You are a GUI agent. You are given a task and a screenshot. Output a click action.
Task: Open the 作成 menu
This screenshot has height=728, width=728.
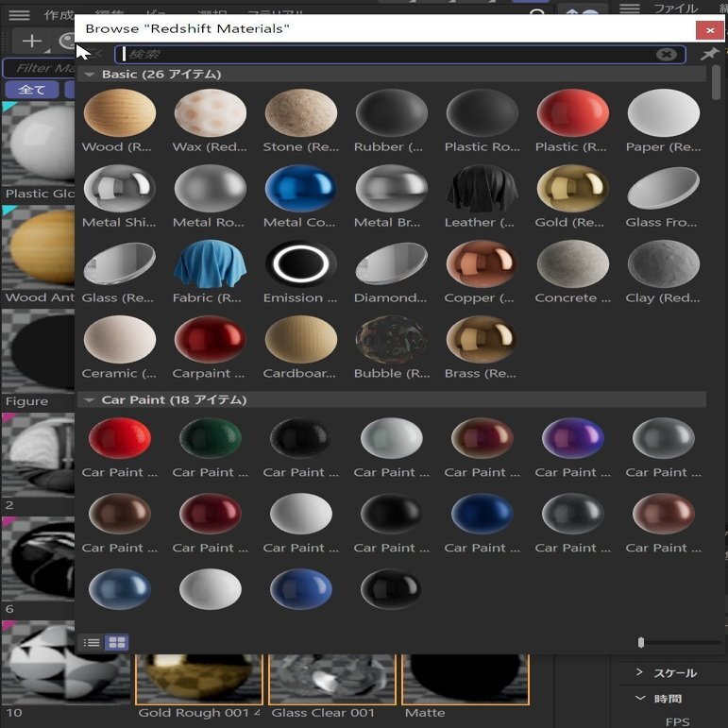tap(59, 15)
